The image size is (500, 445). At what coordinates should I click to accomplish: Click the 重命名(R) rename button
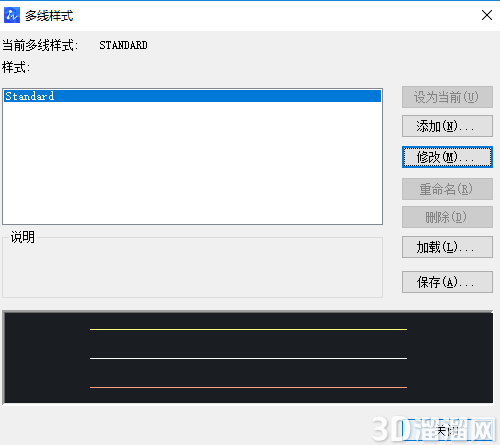click(x=447, y=189)
